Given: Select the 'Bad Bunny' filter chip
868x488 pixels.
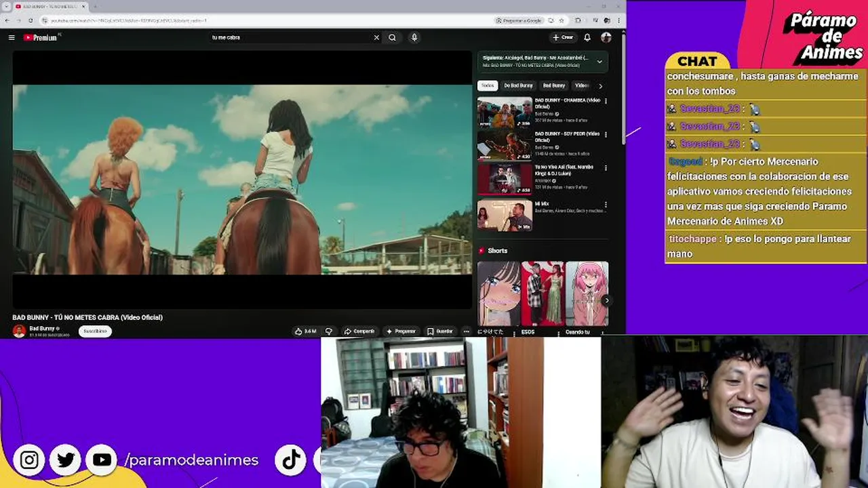Looking at the screenshot, I should coord(554,85).
